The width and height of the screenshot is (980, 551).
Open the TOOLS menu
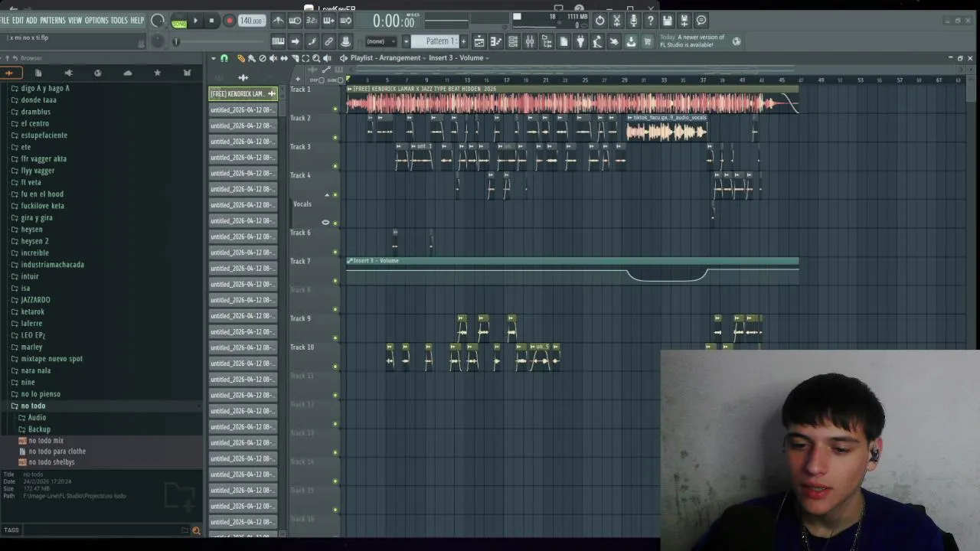[119, 21]
